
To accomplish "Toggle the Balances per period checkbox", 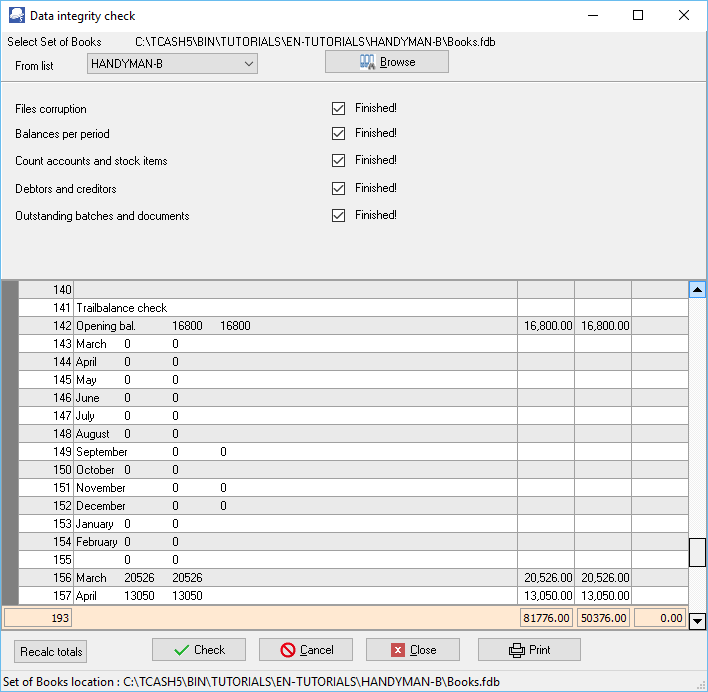I will tap(338, 133).
